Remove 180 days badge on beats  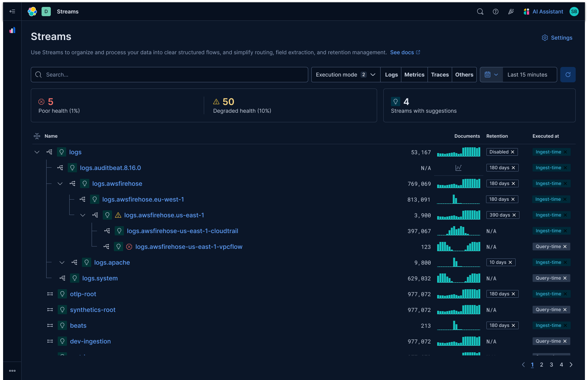click(x=513, y=325)
